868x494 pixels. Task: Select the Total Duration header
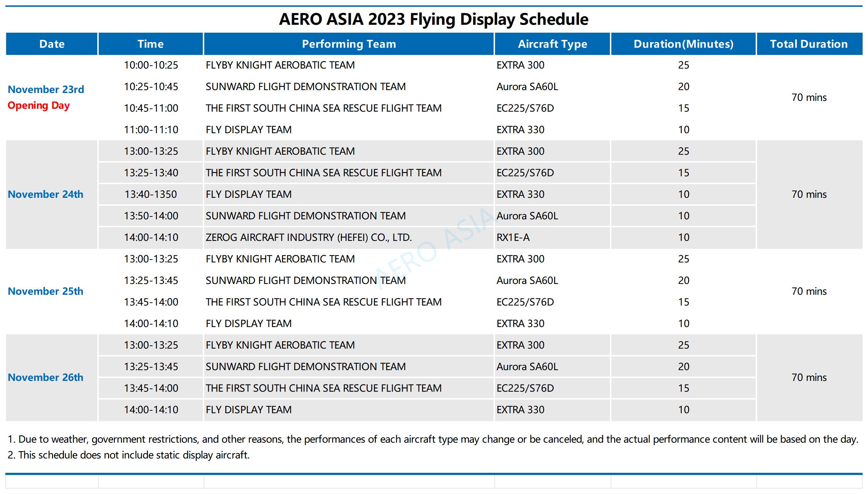click(x=809, y=44)
